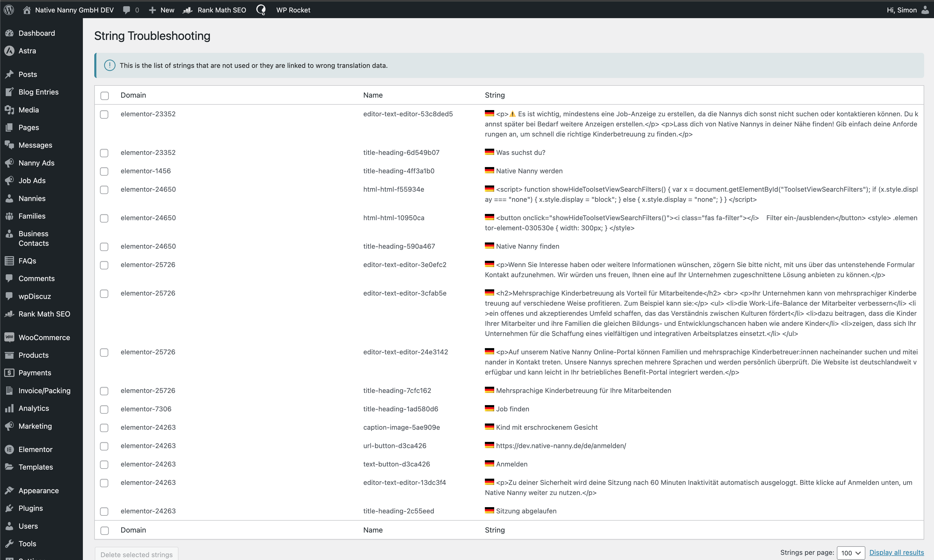This screenshot has height=560, width=934.
Task: Click the Rank Math SEO toolbar icon
Action: coord(188,10)
